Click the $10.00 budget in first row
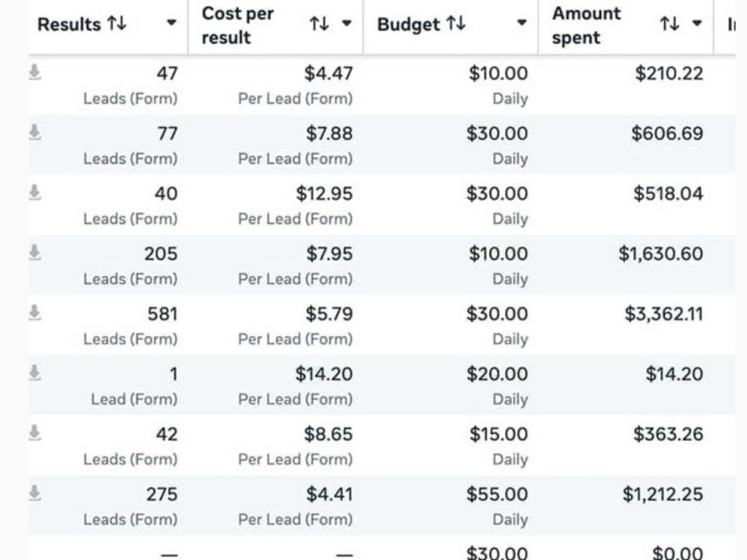Screen dimensions: 747x560 (x=498, y=73)
